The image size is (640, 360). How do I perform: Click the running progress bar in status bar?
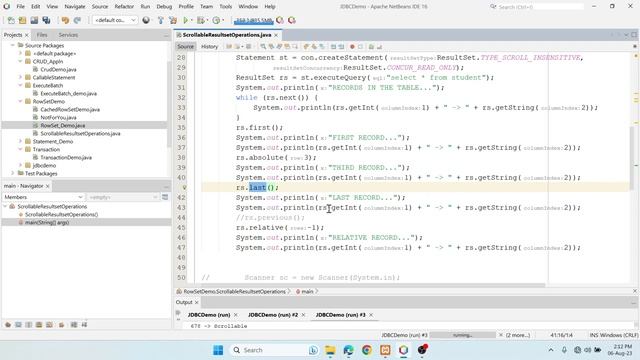(462, 335)
